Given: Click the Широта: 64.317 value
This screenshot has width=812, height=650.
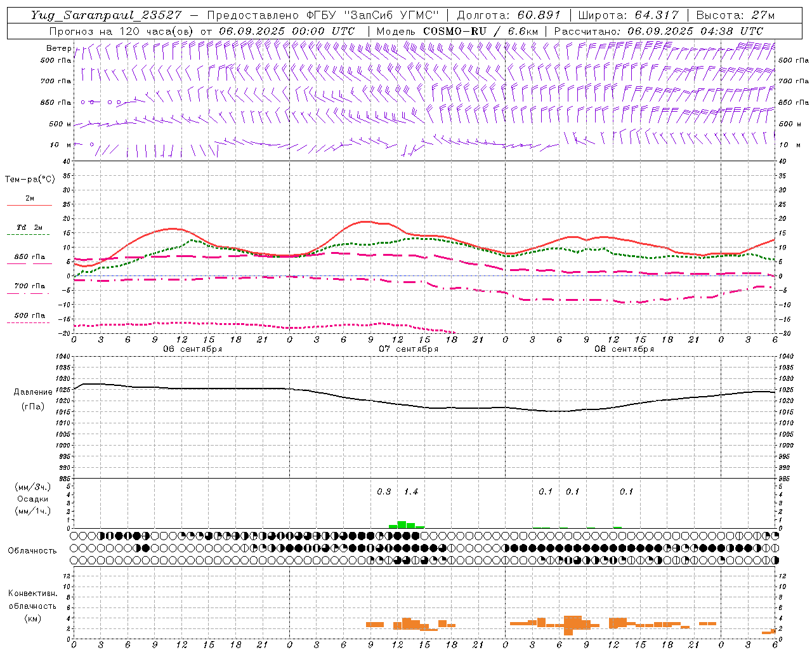Looking at the screenshot, I should [x=628, y=15].
